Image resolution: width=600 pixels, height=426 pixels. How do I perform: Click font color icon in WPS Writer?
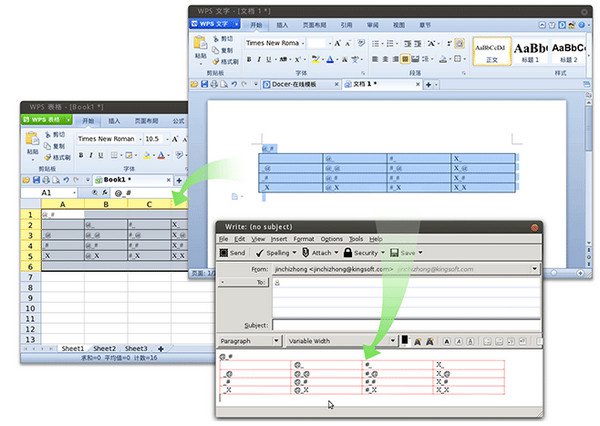330,59
